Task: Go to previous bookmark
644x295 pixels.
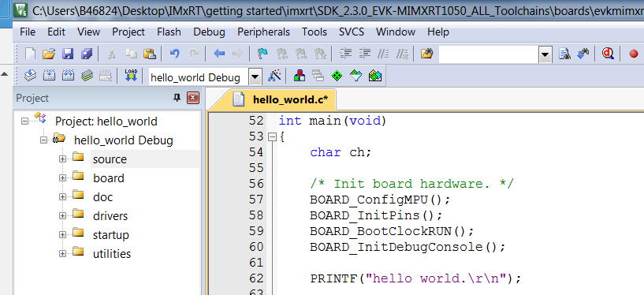Action: pos(281,54)
